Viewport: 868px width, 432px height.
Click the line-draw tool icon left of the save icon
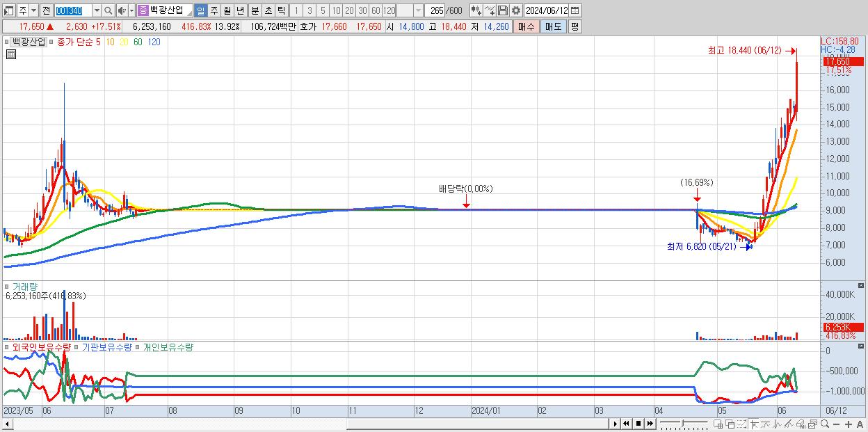[x=490, y=10]
